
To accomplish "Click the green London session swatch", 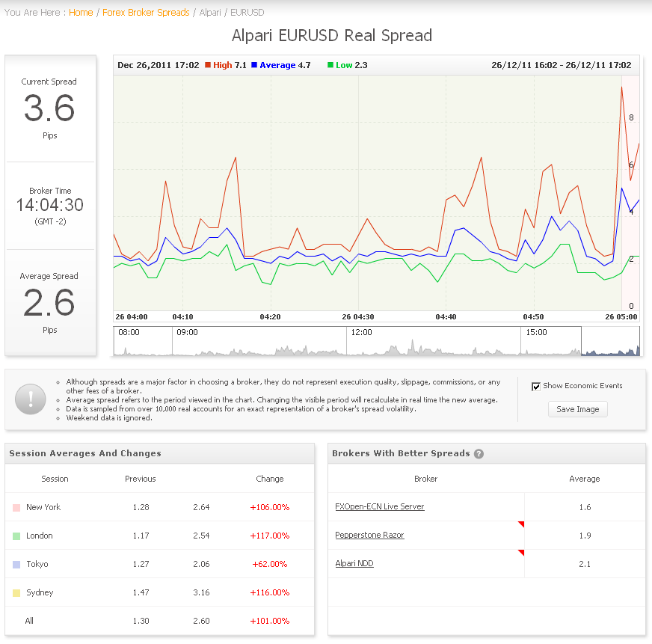I will pyautogui.click(x=16, y=536).
